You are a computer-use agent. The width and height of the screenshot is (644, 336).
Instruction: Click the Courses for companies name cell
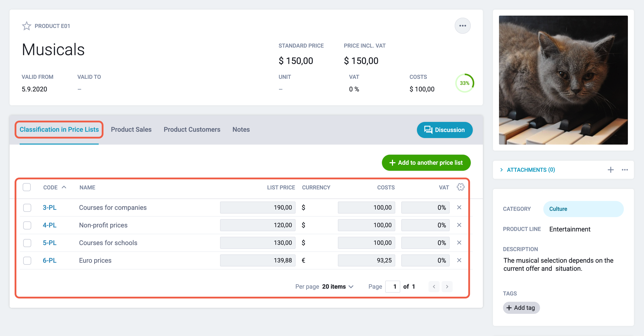(x=113, y=208)
